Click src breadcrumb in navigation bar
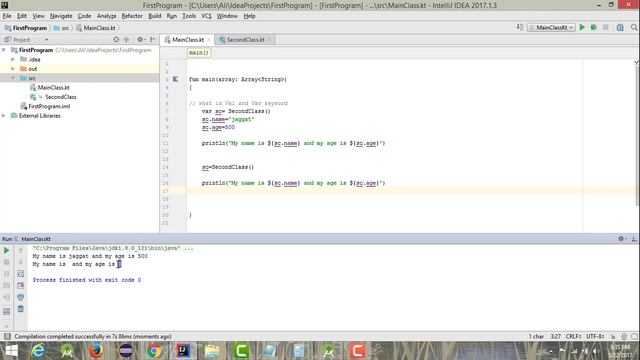Viewport: 640px width, 360px height. click(61, 28)
